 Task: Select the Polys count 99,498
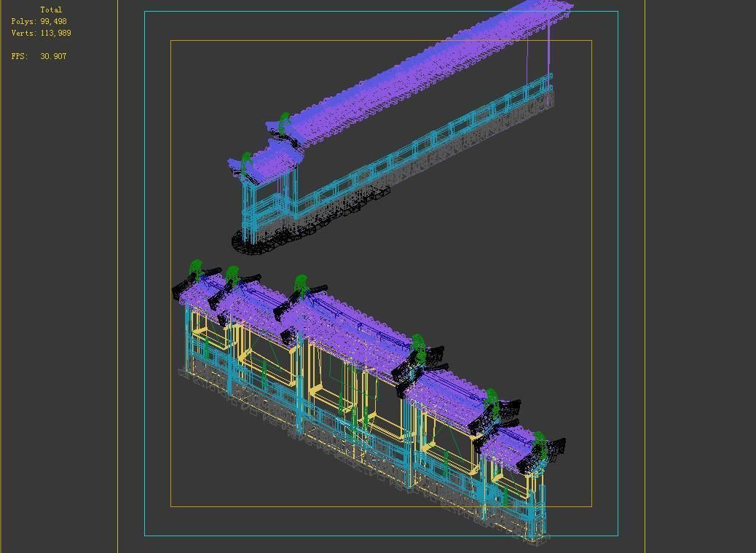click(x=53, y=21)
